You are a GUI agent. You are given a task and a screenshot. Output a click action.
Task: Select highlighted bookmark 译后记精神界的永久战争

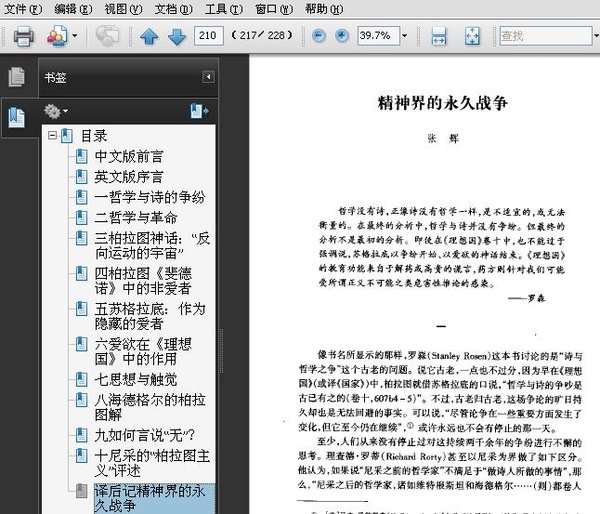[x=153, y=498]
